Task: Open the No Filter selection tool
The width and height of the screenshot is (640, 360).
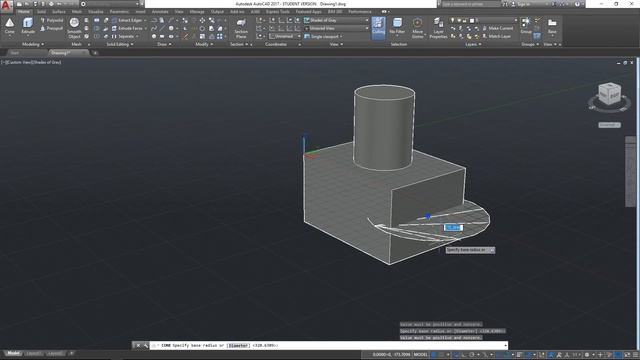Action: (397, 27)
